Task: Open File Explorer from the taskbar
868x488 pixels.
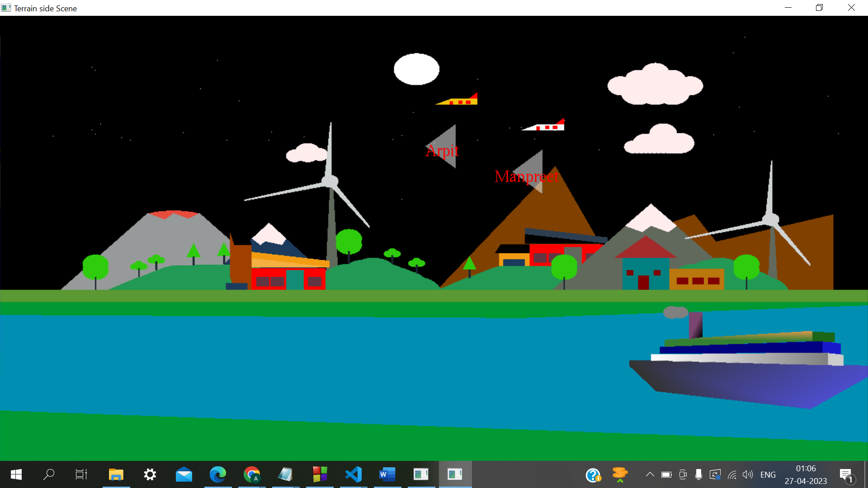Action: tap(116, 474)
